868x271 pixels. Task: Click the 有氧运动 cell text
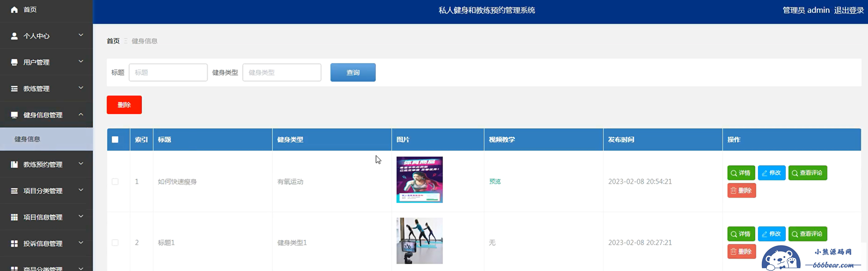(290, 182)
